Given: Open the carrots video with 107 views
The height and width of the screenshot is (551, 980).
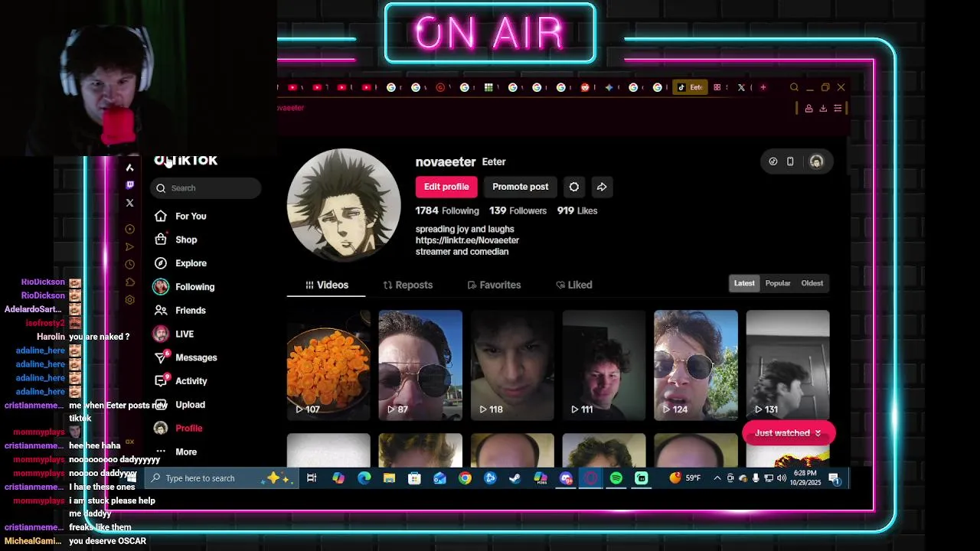Looking at the screenshot, I should coord(328,365).
